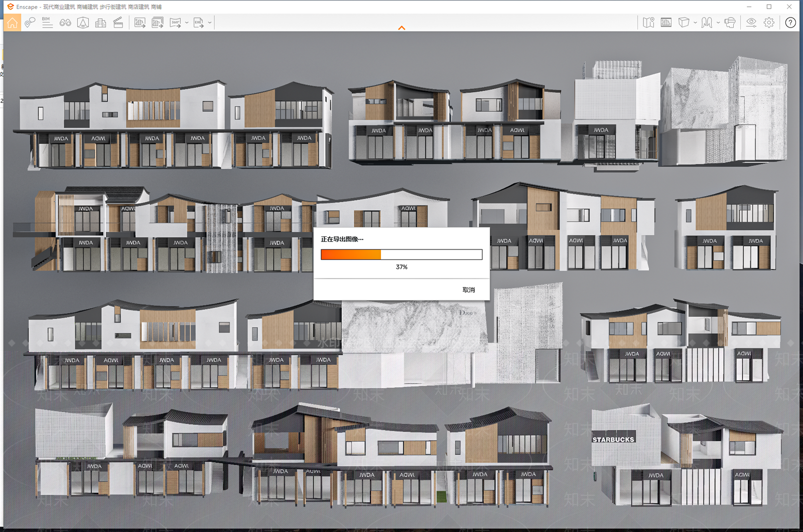
Task: Click the 取消 cancel button
Action: click(469, 290)
